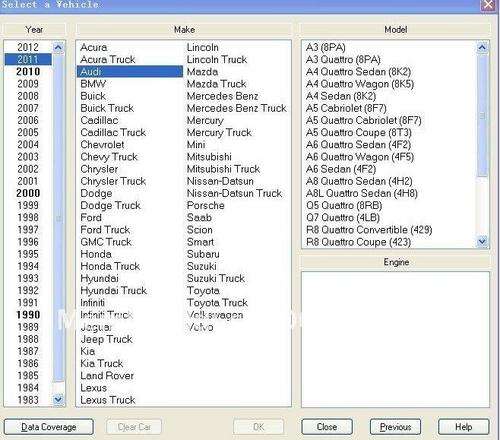
Task: Choose model A3 (8PA)
Action: click(x=326, y=47)
